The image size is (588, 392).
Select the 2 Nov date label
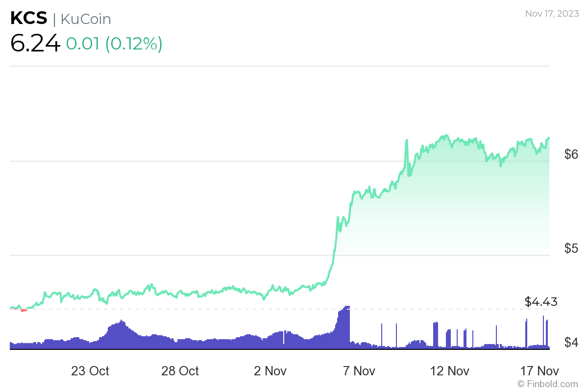click(x=270, y=371)
